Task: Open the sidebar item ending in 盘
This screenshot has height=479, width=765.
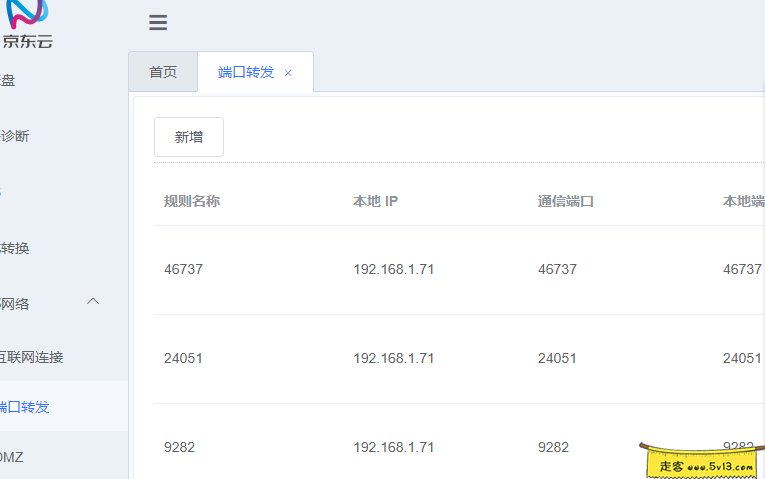Action: pos(8,80)
